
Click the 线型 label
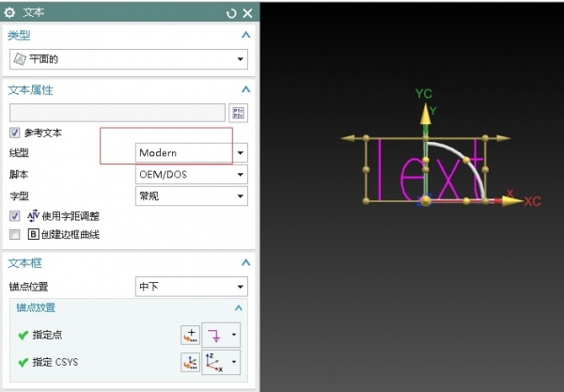tap(19, 153)
